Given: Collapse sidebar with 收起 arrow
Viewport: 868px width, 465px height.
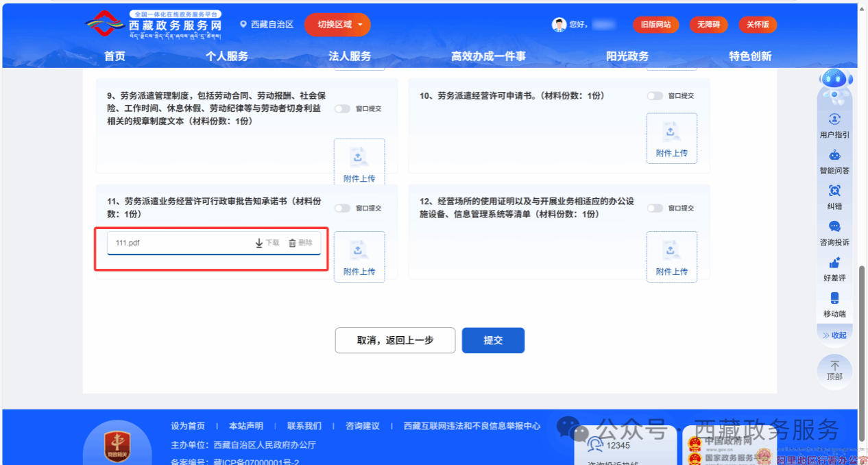Looking at the screenshot, I should coord(834,335).
